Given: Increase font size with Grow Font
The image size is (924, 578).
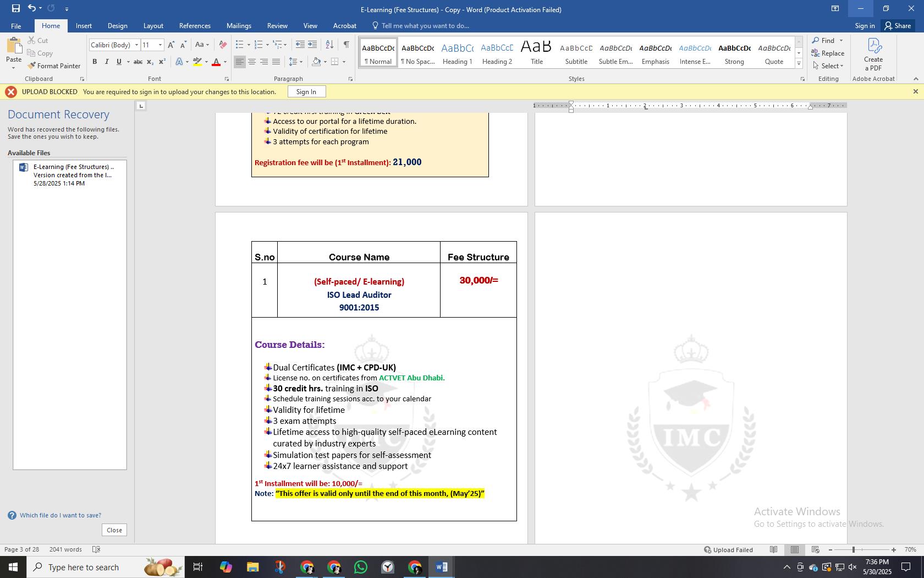Looking at the screenshot, I should (x=171, y=45).
